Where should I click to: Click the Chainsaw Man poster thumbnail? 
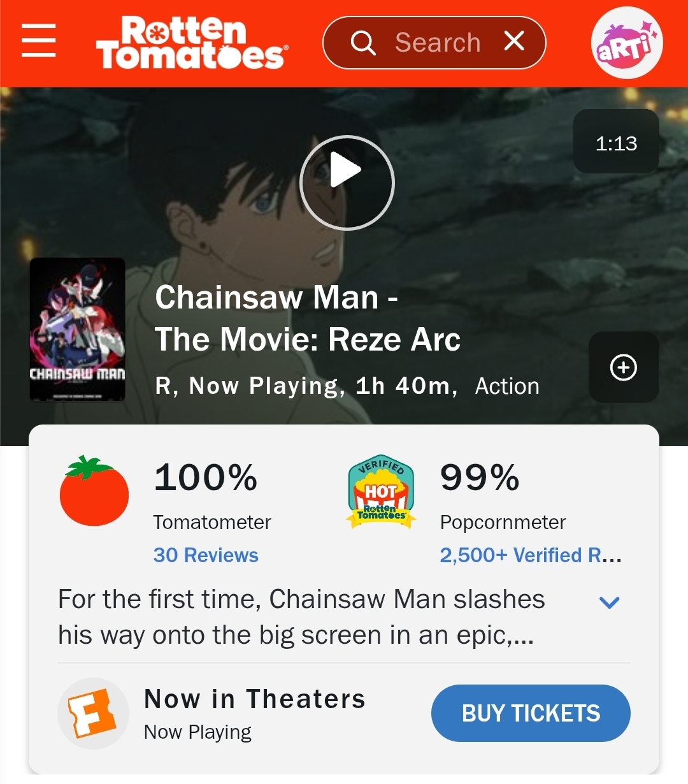(77, 330)
